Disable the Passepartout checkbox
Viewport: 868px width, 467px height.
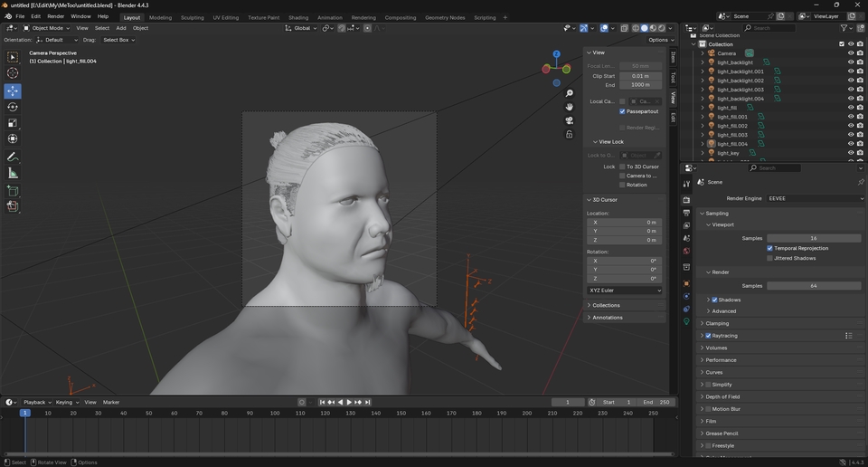coord(622,111)
